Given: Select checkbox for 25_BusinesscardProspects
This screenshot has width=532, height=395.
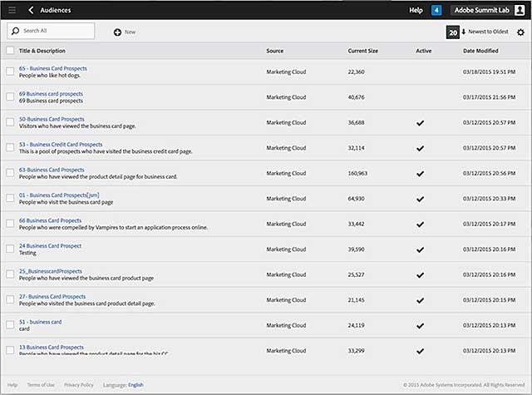Looking at the screenshot, I should [x=10, y=274].
